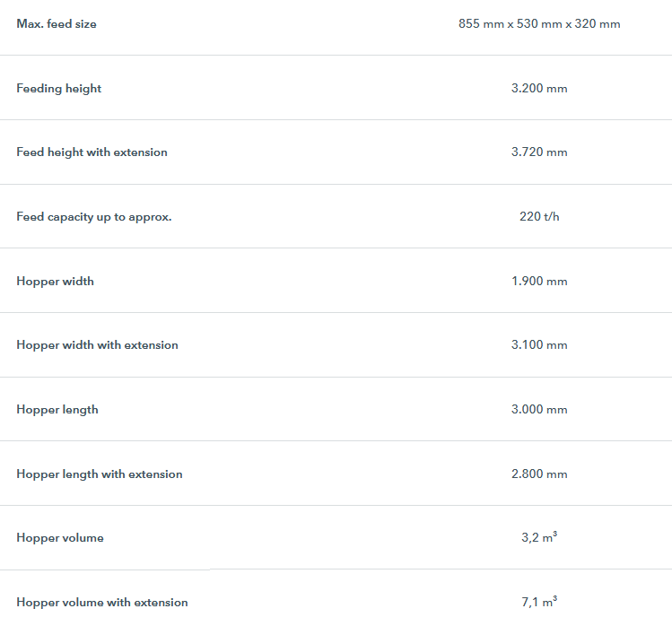Click the 220 t/h capacity value
The image size is (672, 626).
point(539,217)
